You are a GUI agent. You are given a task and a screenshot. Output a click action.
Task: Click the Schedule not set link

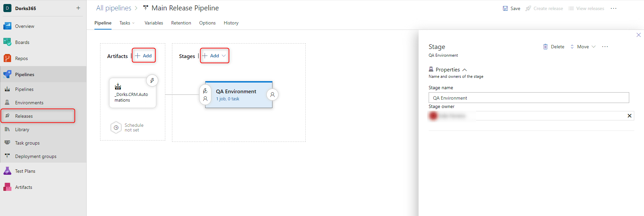[134, 127]
